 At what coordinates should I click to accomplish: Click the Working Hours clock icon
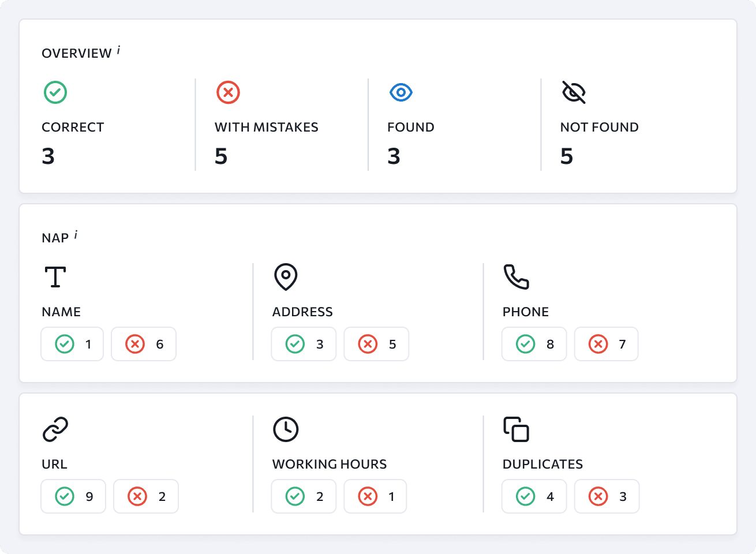click(x=286, y=429)
